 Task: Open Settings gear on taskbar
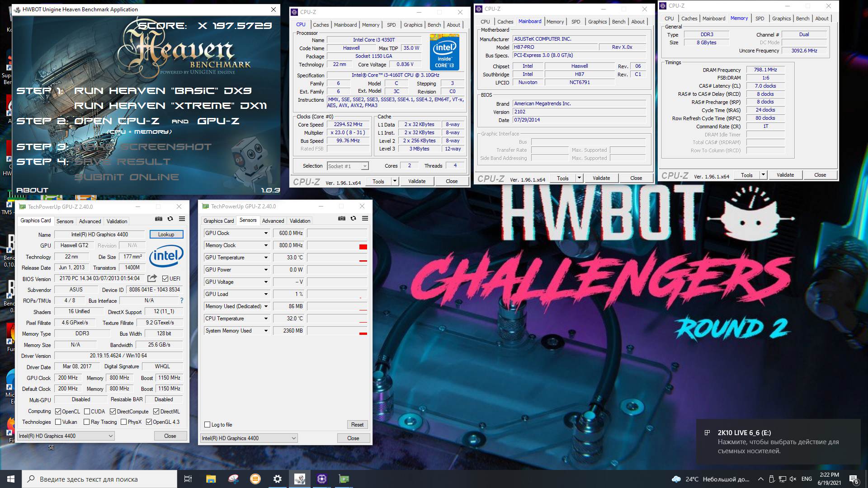point(278,479)
